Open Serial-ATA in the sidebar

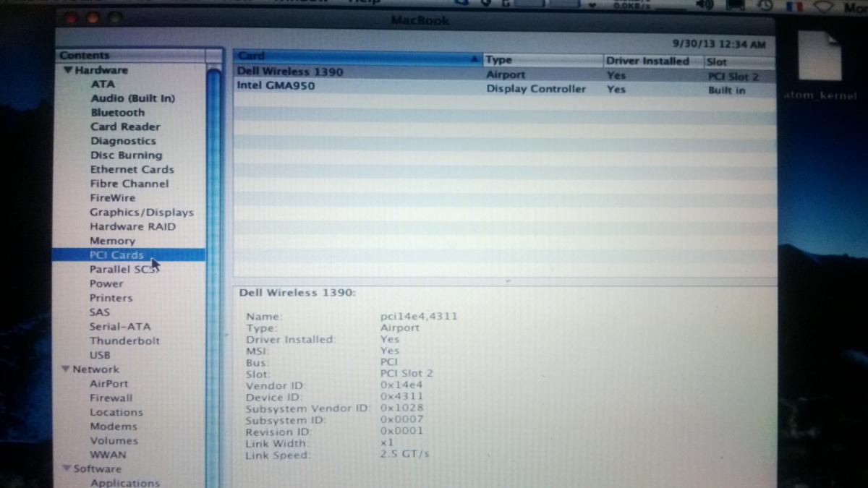pyautogui.click(x=120, y=327)
